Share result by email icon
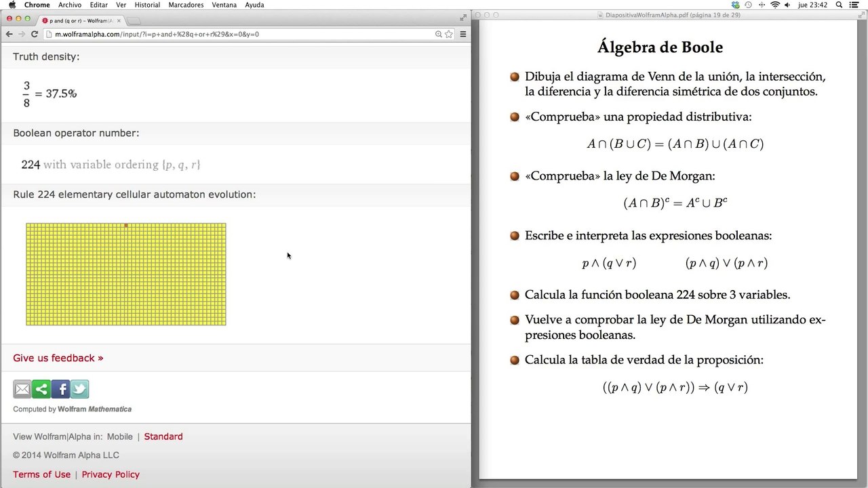The height and width of the screenshot is (488, 868). (x=22, y=389)
